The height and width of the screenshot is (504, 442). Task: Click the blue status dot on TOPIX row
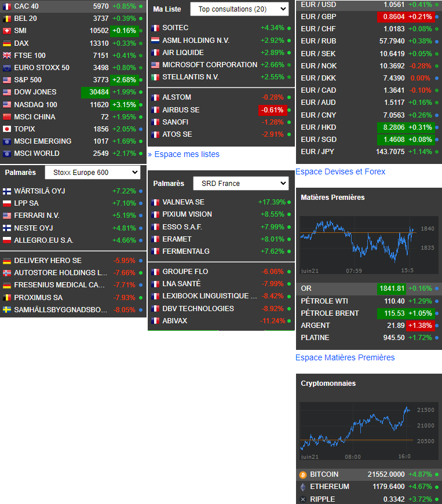(x=141, y=129)
